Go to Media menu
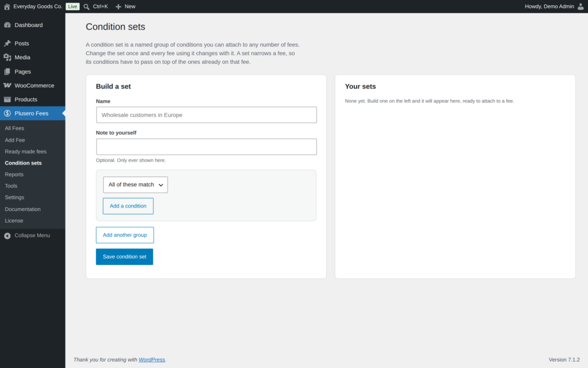This screenshot has height=368, width=588. click(x=33, y=57)
